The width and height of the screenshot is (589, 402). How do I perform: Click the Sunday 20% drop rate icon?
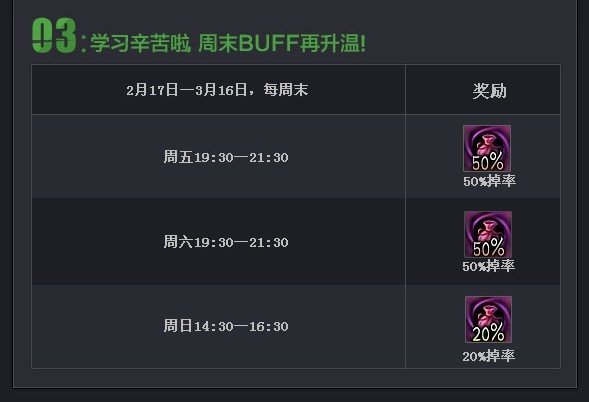point(488,319)
